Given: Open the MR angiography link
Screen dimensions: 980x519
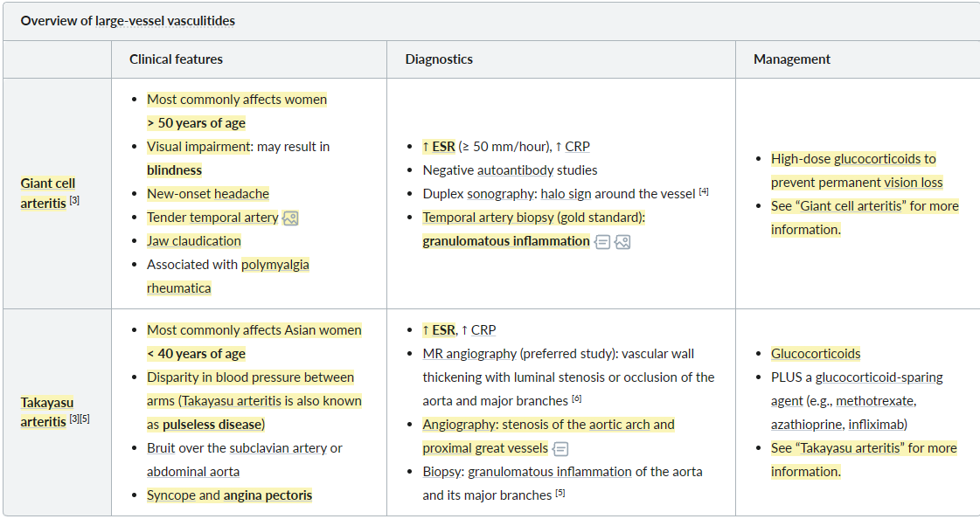Looking at the screenshot, I should tap(469, 354).
